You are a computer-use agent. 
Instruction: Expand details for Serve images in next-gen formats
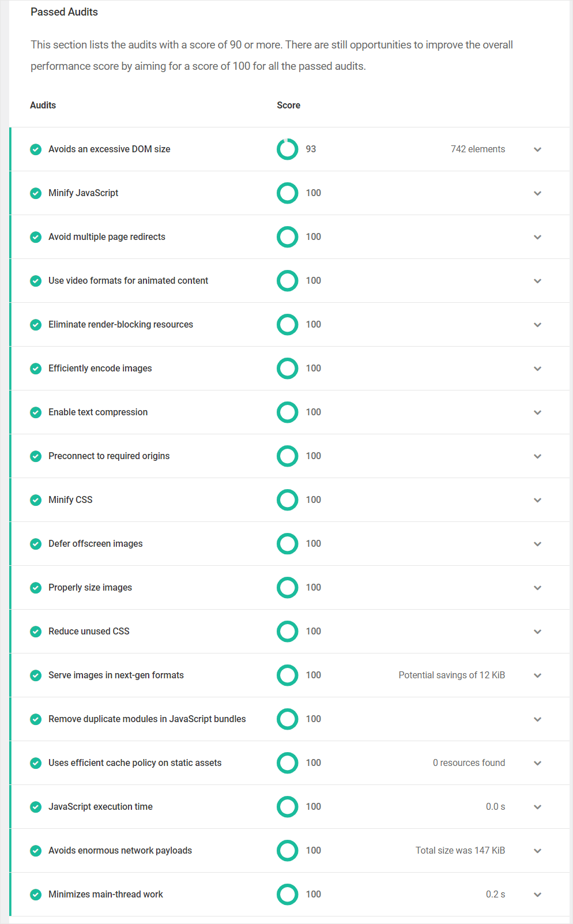click(x=537, y=675)
